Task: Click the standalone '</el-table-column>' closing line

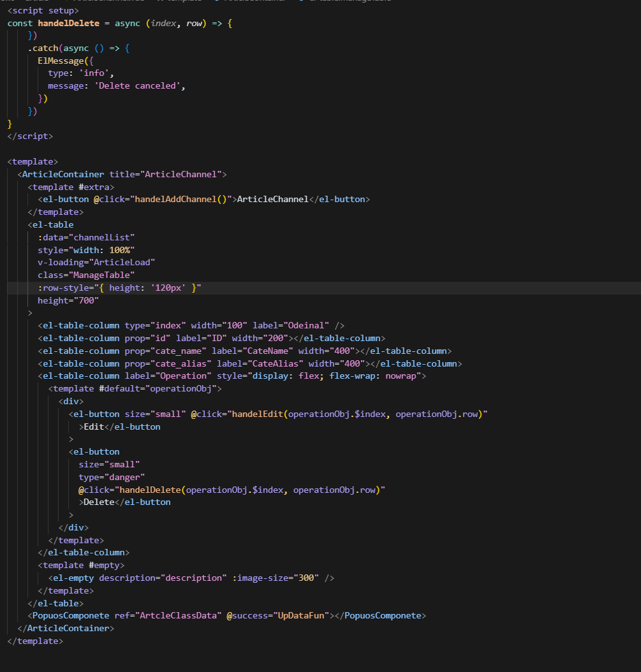Action: point(84,552)
